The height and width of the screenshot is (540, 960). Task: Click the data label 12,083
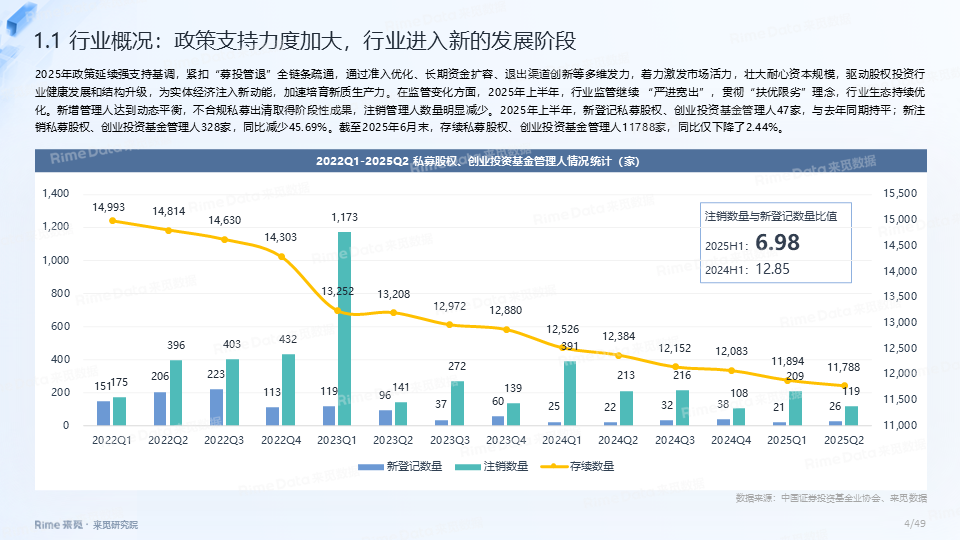[x=732, y=351]
